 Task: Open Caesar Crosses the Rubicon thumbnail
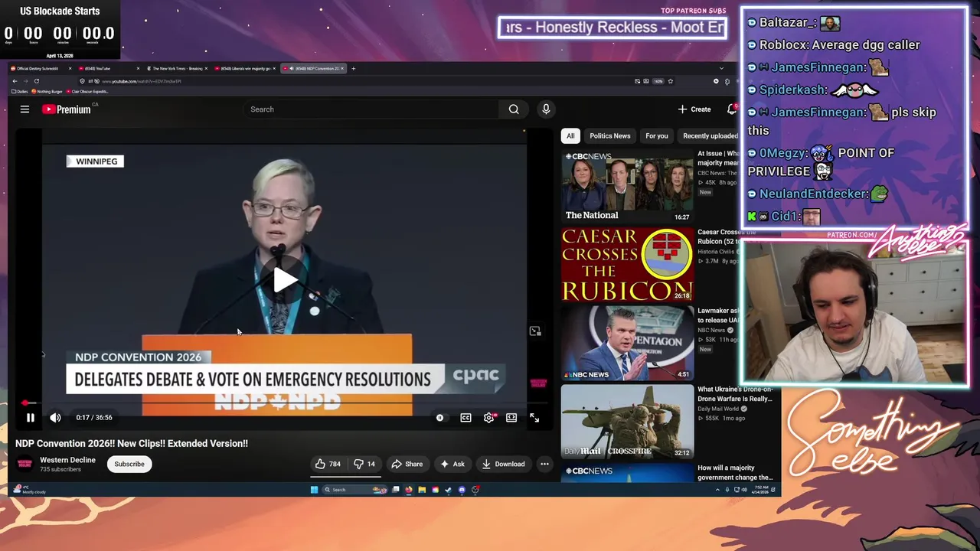tap(627, 265)
